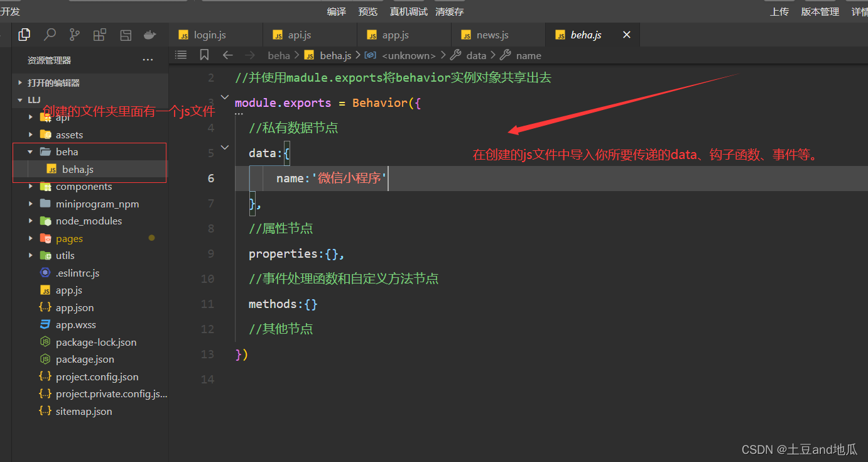Click the outline list icon in breadcrumb bar
Screen dimensions: 868x462
(181, 55)
